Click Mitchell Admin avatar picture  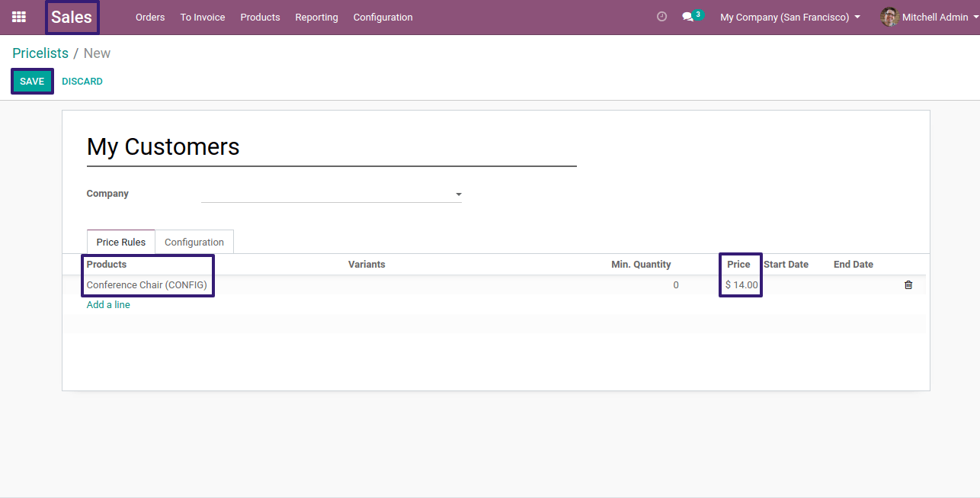pyautogui.click(x=889, y=17)
